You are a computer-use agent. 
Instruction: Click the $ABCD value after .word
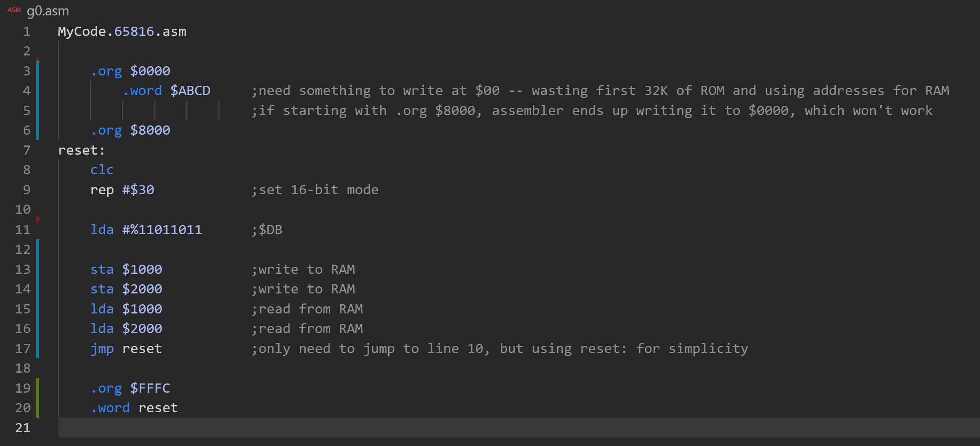click(190, 91)
